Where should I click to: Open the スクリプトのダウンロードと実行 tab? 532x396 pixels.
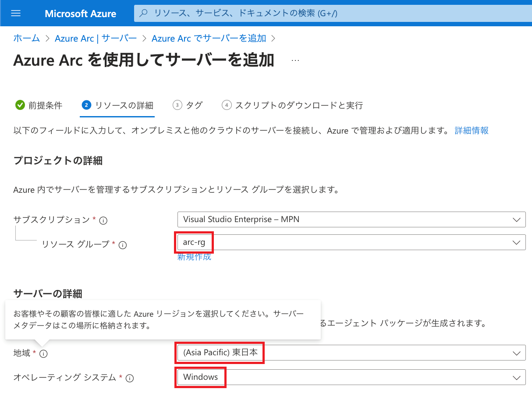click(292, 105)
